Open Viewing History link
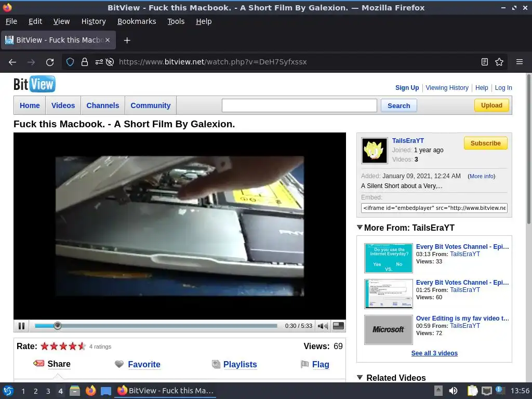Image resolution: width=532 pixels, height=399 pixels. point(447,87)
